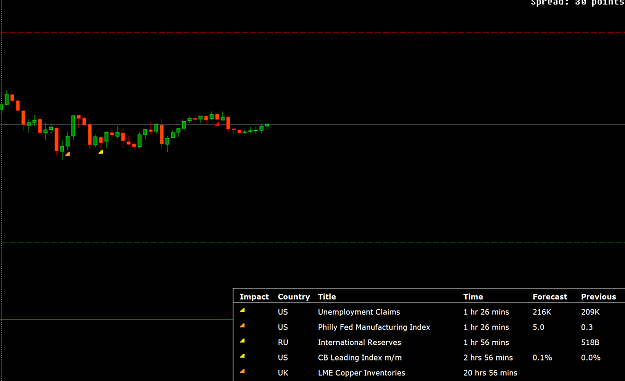Click the US country cell for Philly Fed
This screenshot has width=625, height=381.
(283, 327)
